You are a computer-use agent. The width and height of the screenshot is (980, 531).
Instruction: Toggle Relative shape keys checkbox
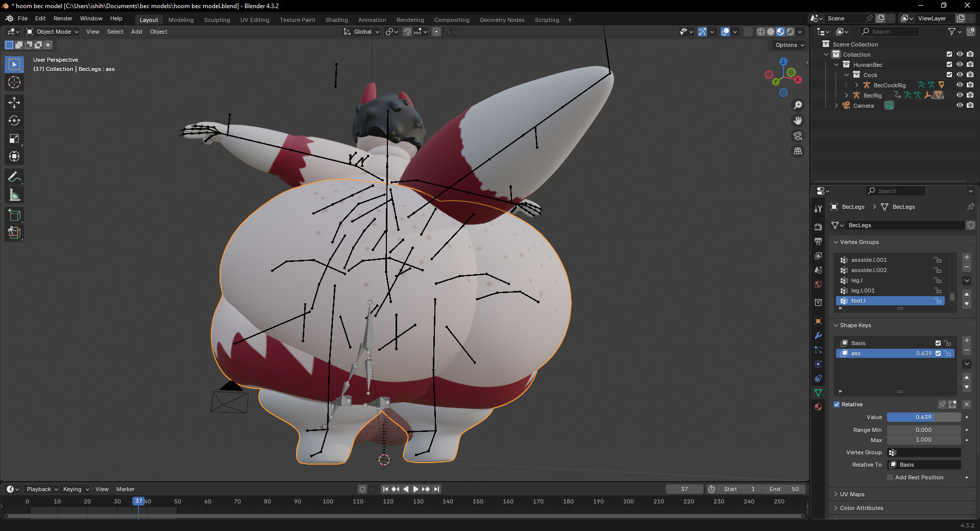pos(837,404)
